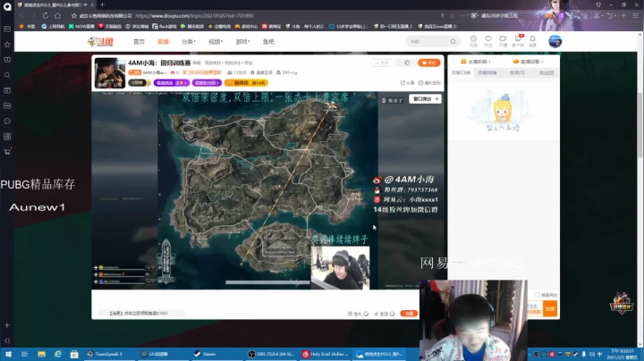Click orange 关注 follow button
The height and width of the screenshot is (361, 644).
click(x=428, y=63)
